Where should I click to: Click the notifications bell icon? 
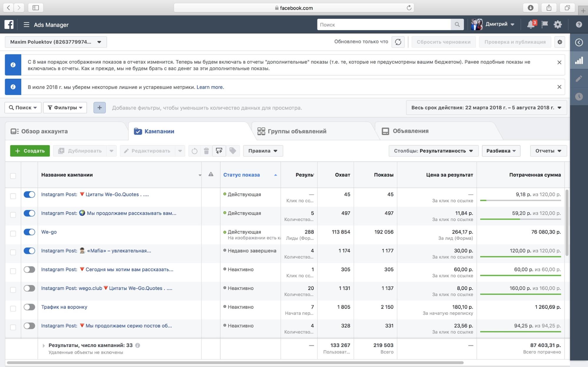529,24
